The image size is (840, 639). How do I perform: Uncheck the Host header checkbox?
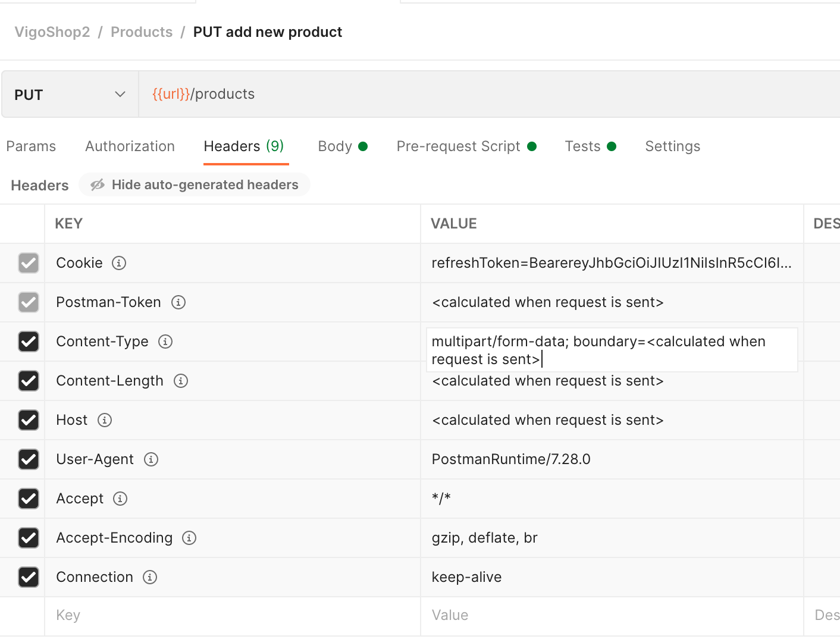coord(29,420)
